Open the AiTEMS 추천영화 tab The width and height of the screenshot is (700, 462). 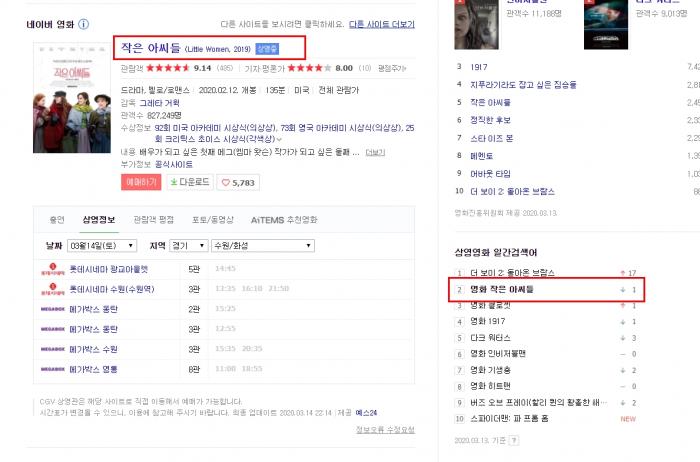[x=284, y=220]
